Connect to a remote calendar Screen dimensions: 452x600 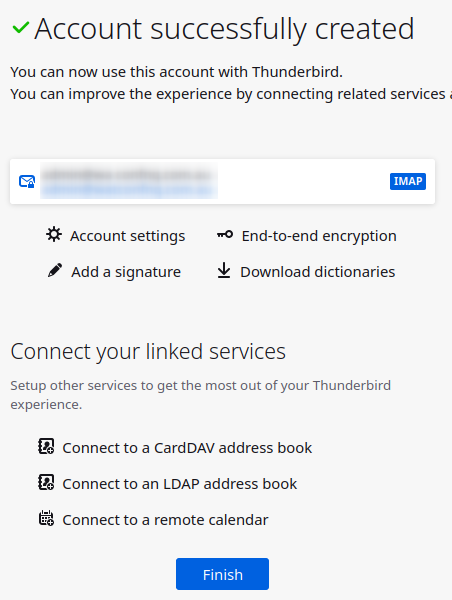tap(165, 520)
